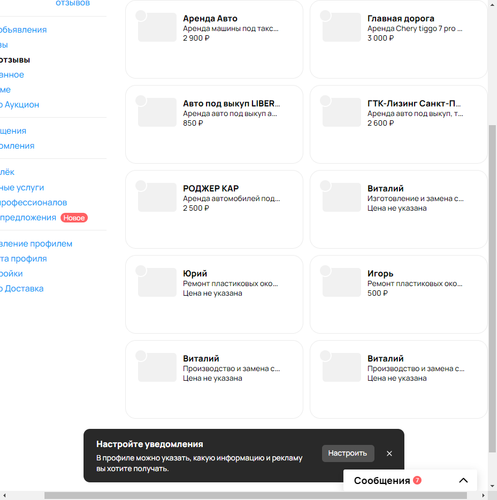
Task: Click the Аренда Авто avatar circle
Action: [x=141, y=15]
